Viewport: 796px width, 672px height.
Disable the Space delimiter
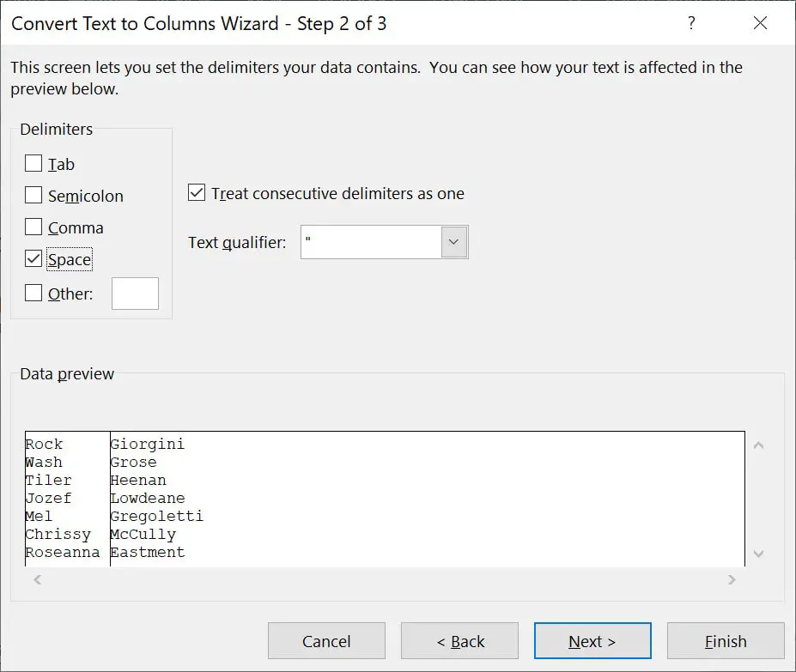(33, 259)
